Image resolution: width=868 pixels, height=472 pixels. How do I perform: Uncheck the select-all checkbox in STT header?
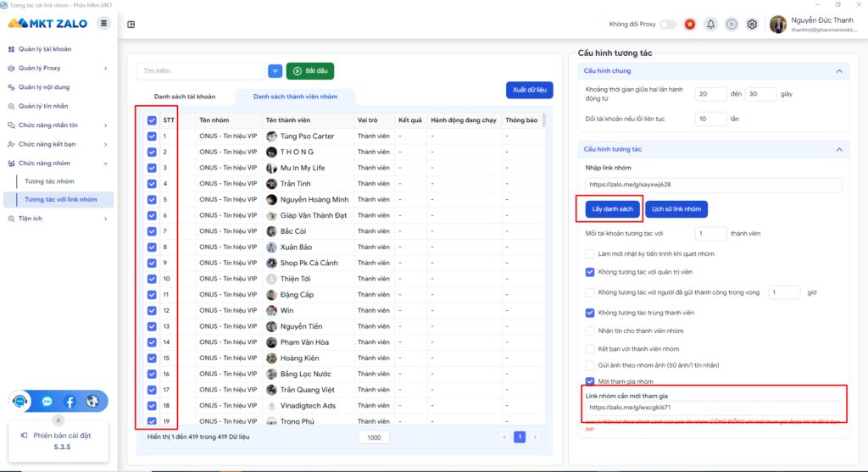pos(152,120)
